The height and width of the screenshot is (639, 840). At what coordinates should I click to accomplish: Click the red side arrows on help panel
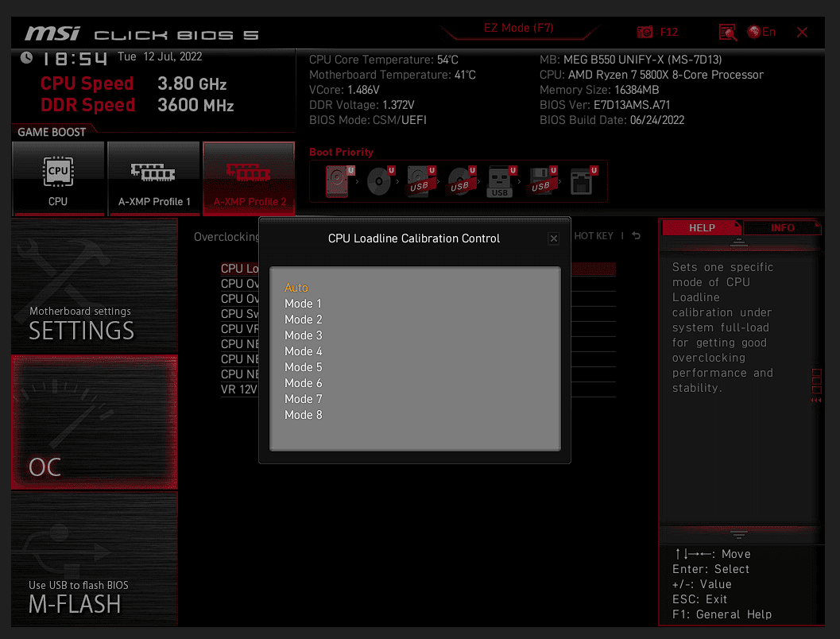pyautogui.click(x=816, y=400)
